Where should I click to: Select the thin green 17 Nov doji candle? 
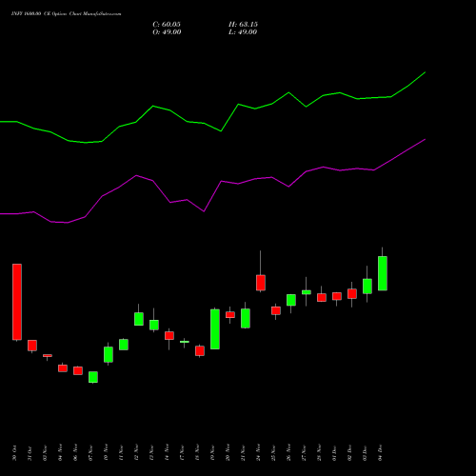185,342
